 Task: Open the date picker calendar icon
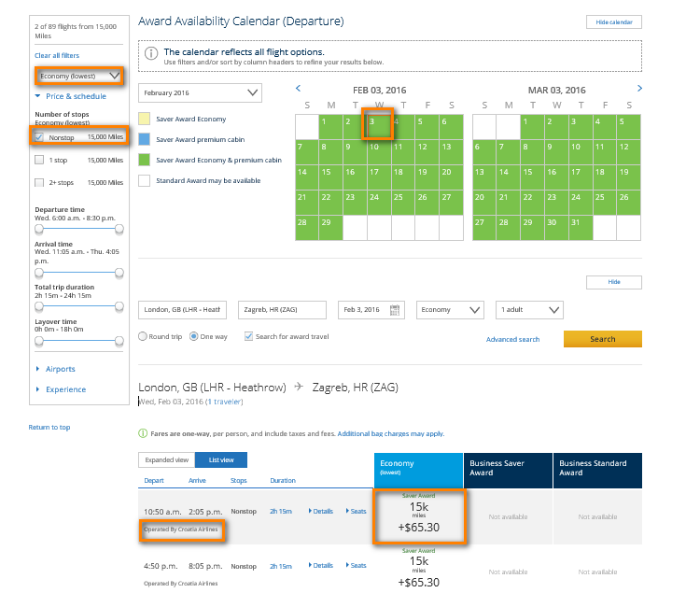pyautogui.click(x=396, y=310)
